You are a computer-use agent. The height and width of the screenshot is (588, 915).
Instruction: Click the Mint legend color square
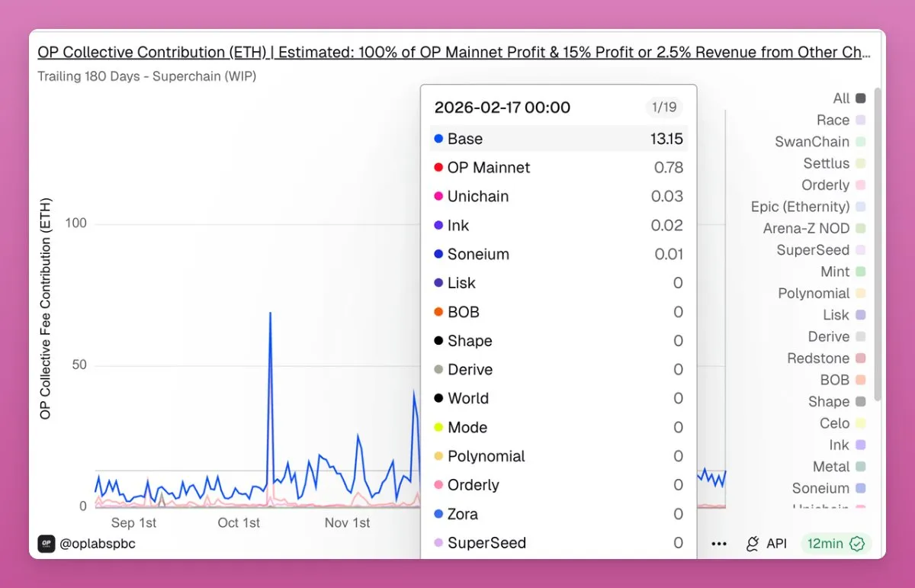click(x=860, y=272)
